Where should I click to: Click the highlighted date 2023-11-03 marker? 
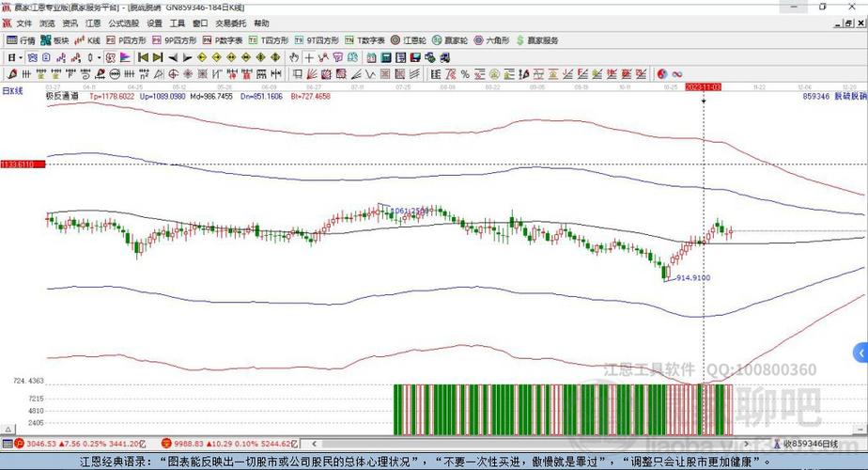pyautogui.click(x=703, y=87)
